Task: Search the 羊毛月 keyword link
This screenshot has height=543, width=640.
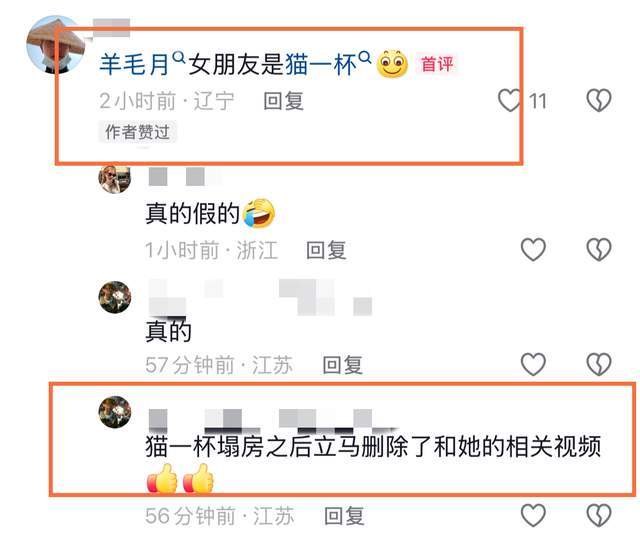Action: [142, 64]
